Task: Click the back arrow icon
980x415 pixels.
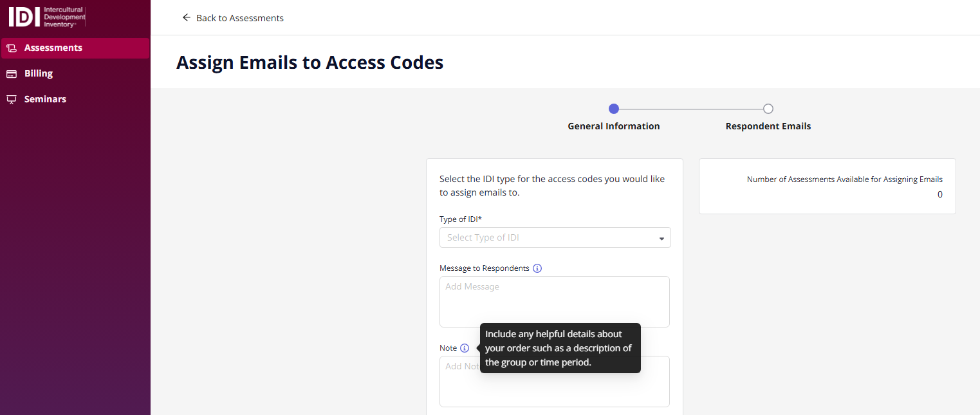Action: [x=187, y=18]
